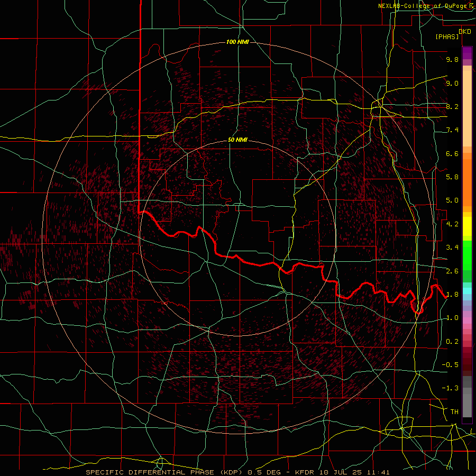
Task: Click the 5.8 scale value
Action: coord(452,177)
